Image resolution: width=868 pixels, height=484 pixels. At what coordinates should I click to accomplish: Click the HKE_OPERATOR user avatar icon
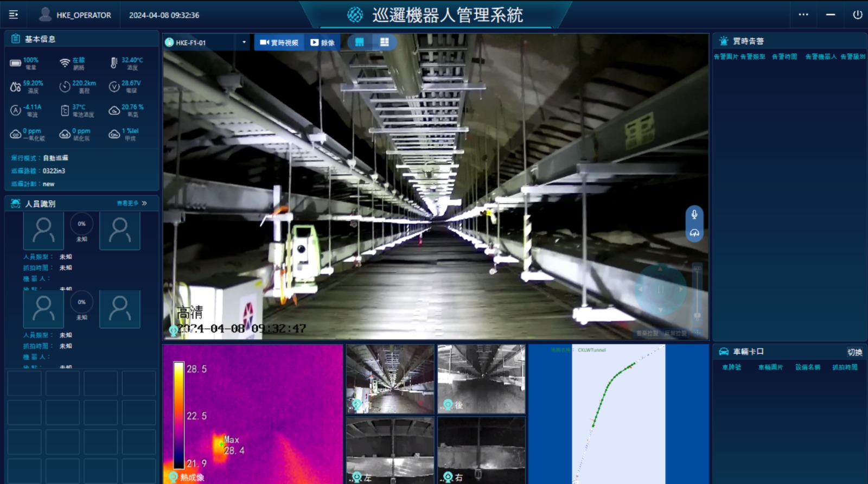point(46,15)
